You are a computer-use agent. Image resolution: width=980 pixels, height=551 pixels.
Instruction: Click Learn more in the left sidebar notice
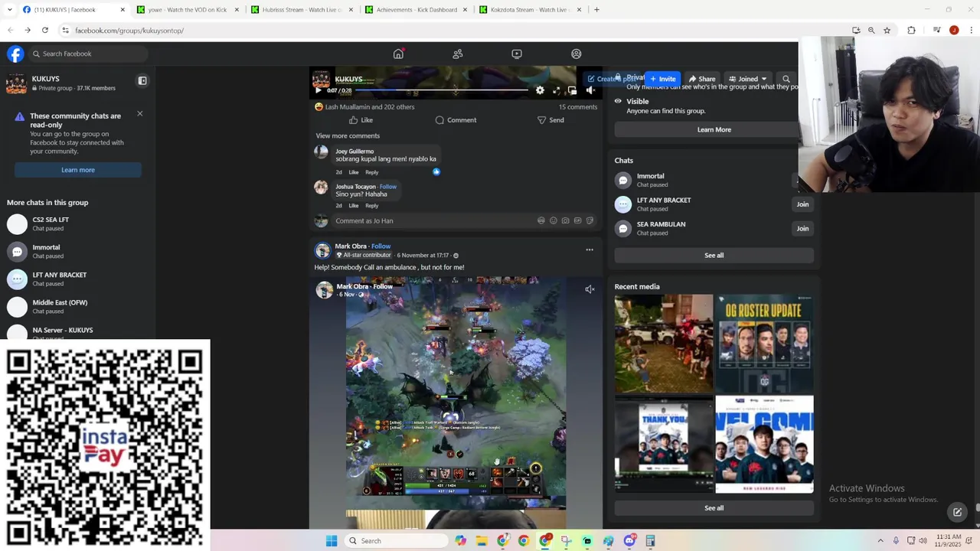click(78, 170)
